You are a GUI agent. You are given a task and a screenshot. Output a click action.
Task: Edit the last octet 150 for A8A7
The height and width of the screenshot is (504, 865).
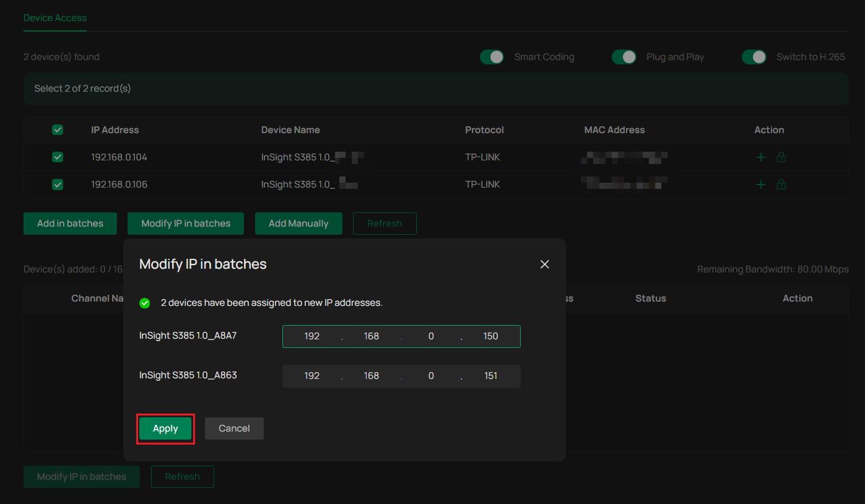[x=491, y=336]
